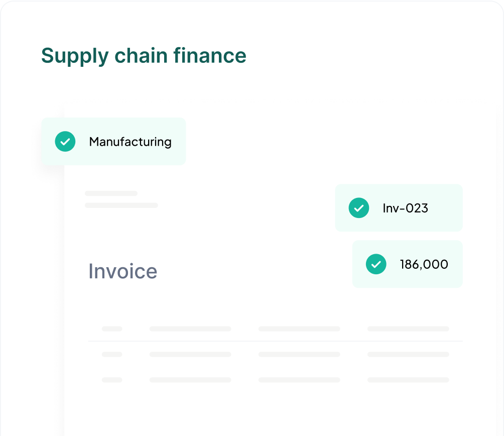The width and height of the screenshot is (504, 436).
Task: Click the Supply chain finance heading
Action: (x=144, y=55)
